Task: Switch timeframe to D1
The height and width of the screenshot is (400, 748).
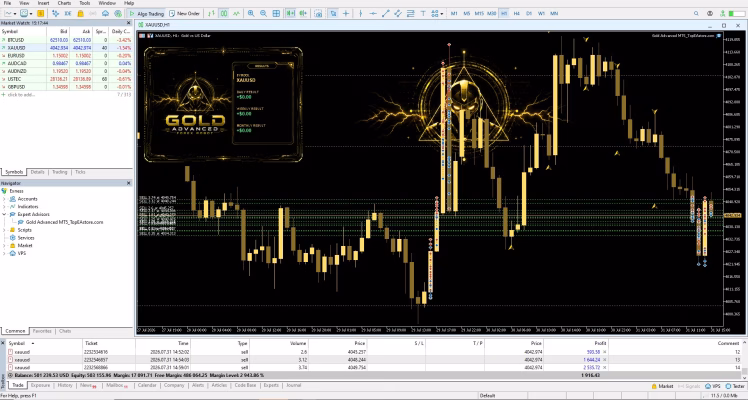Action: click(529, 13)
